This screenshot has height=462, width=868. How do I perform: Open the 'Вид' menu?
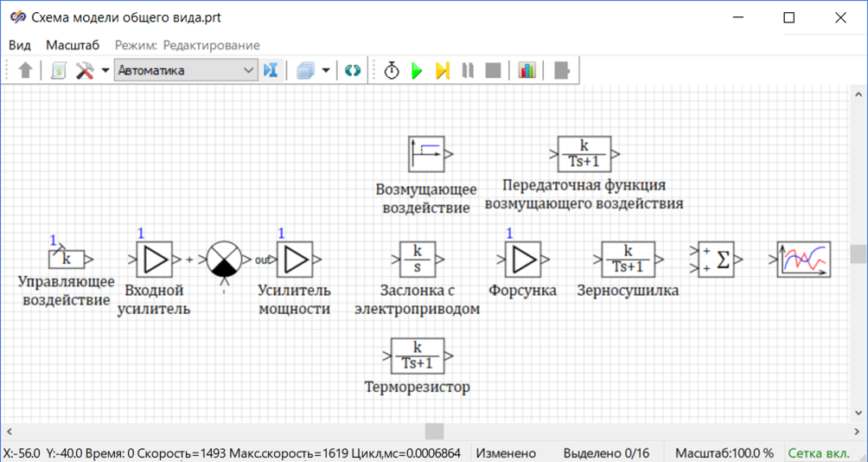pos(20,45)
